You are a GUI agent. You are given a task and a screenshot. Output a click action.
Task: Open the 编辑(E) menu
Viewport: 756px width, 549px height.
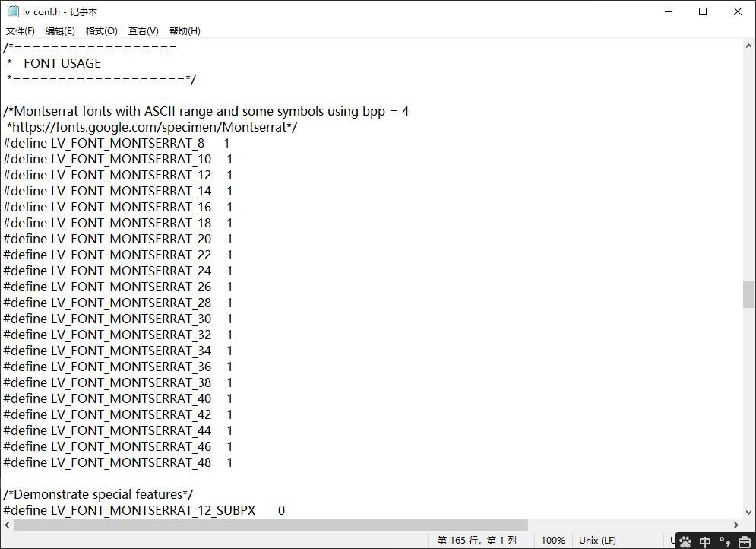pos(60,31)
